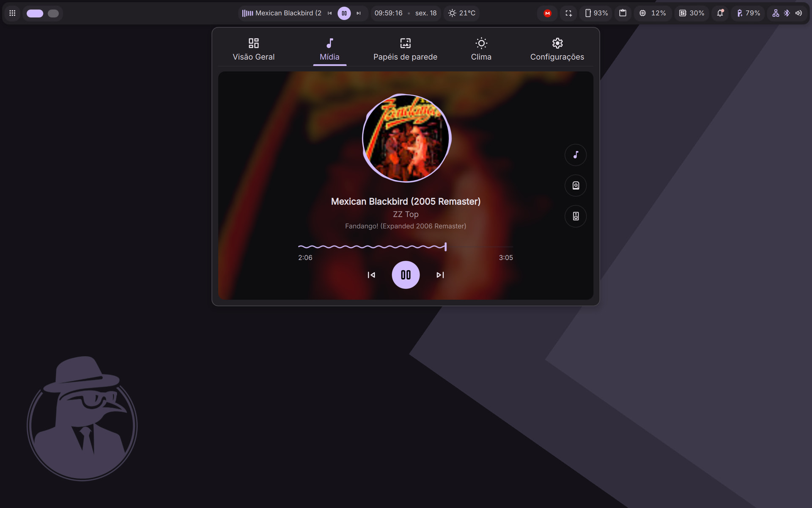Select the active purple workspace pill

(35, 13)
